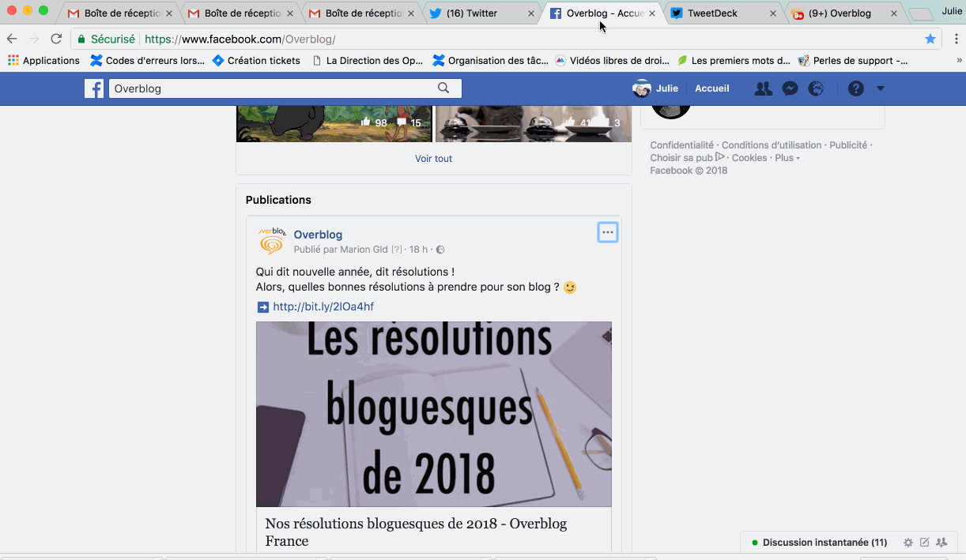Open the article title Nos résolutions bloguesques

416,532
